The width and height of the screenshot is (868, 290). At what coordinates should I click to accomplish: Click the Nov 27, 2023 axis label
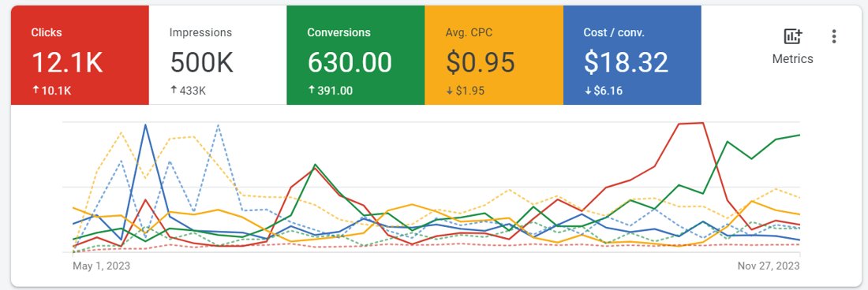[769, 266]
